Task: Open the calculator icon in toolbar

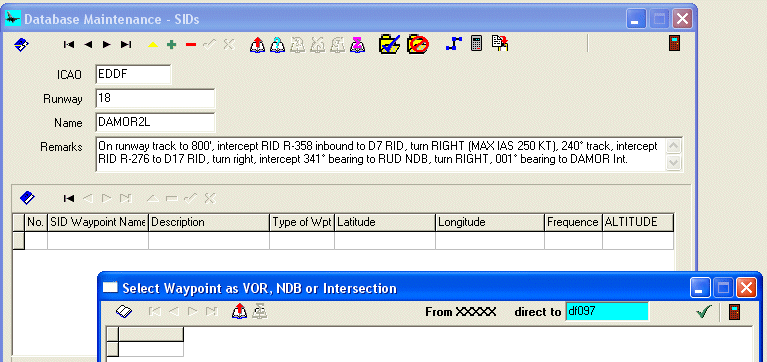Action: click(x=476, y=44)
